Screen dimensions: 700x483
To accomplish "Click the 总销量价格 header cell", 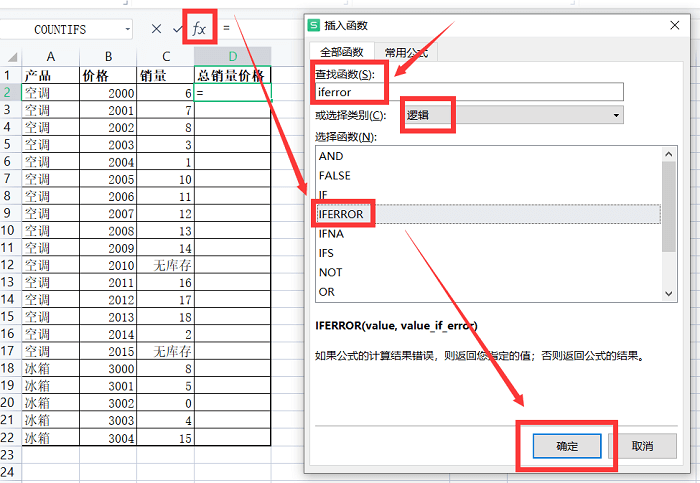I will [x=233, y=75].
